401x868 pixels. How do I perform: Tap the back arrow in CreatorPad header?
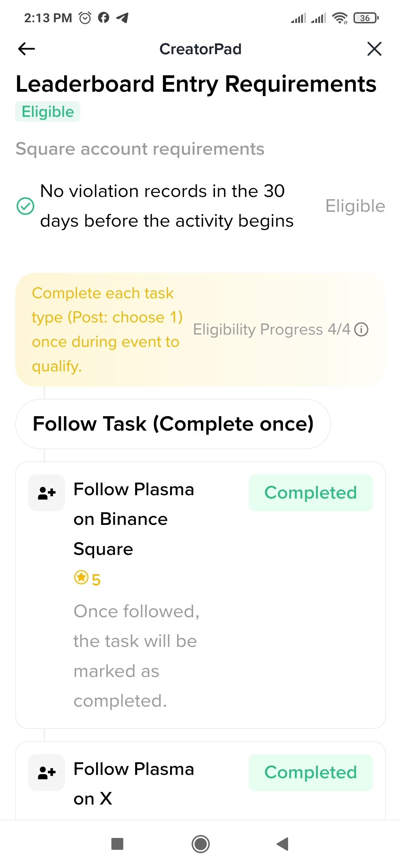click(26, 49)
